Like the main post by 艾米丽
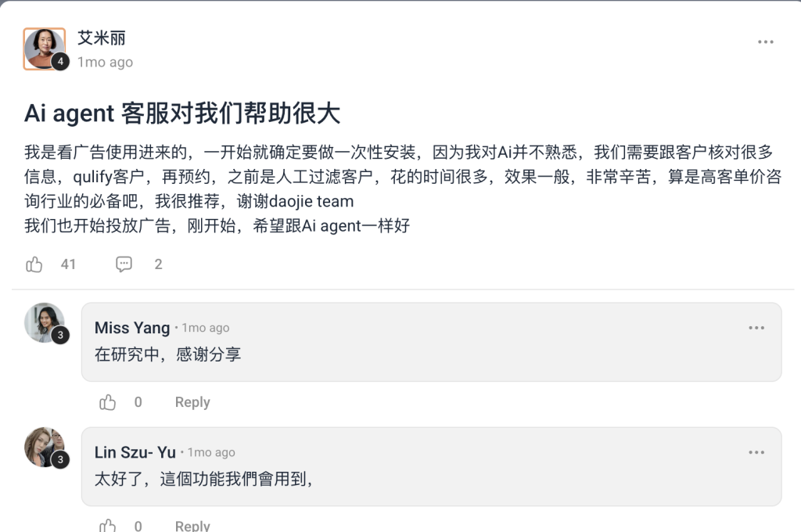This screenshot has width=801, height=532. click(34, 264)
